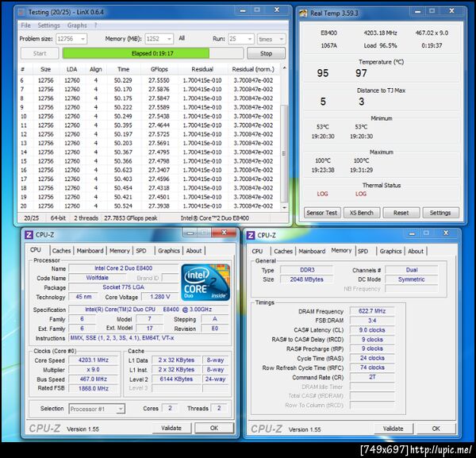
Task: Click Sensor Test in Real Temp
Action: [322, 213]
